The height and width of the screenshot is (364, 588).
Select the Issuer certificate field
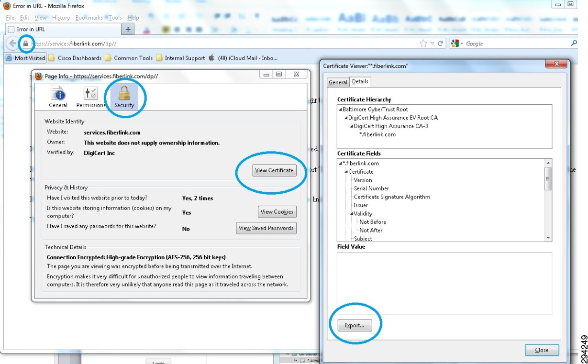pos(361,205)
